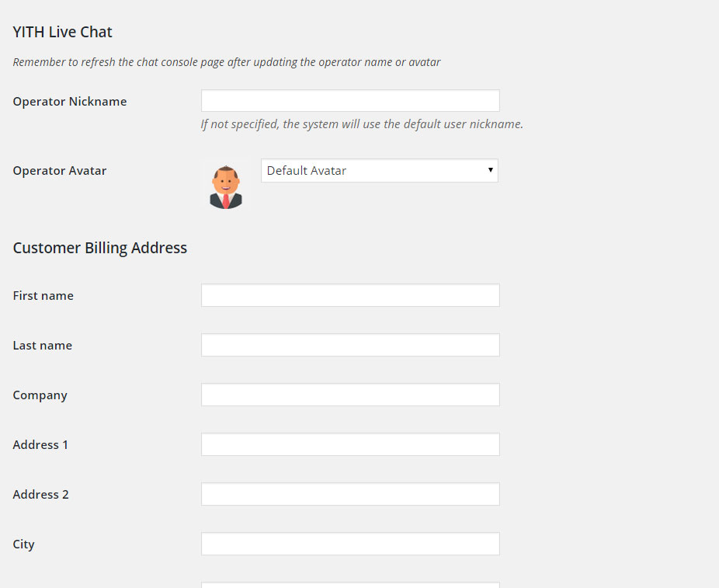Click the Operator Nickname label

70,101
